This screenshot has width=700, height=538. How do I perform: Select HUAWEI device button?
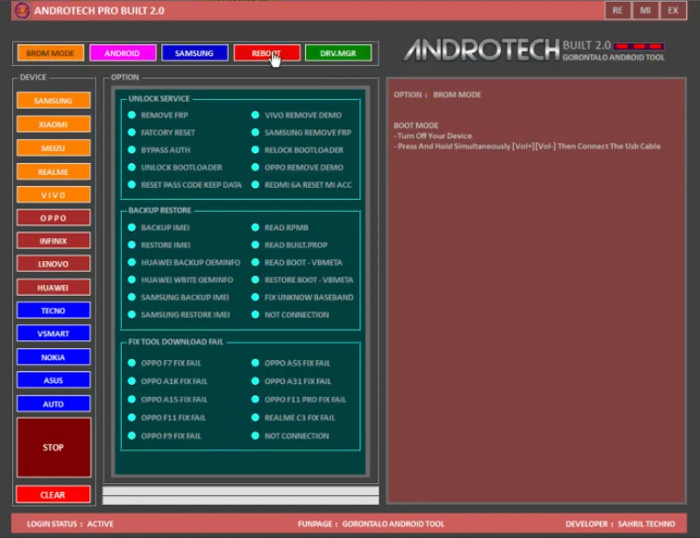pos(53,288)
